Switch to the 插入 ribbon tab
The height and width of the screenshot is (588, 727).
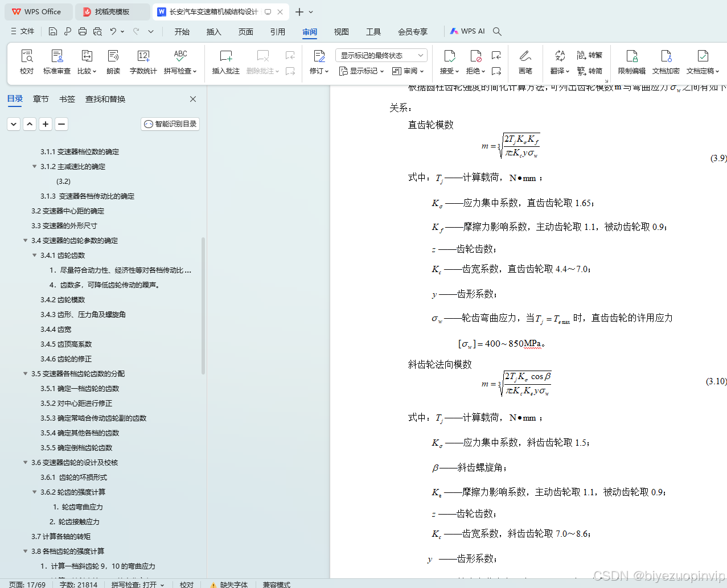point(214,32)
